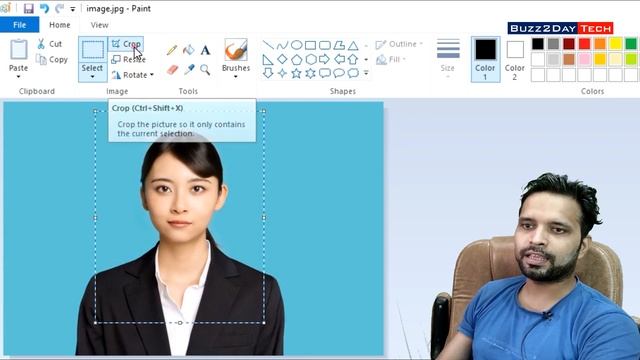This screenshot has height=360, width=640.
Task: Select the Oval shape
Action: click(296, 45)
